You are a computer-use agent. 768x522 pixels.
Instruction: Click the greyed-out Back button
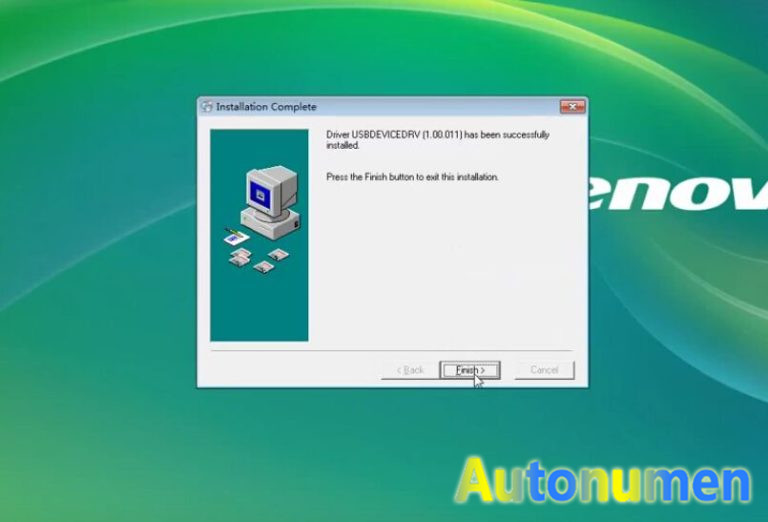pos(410,370)
